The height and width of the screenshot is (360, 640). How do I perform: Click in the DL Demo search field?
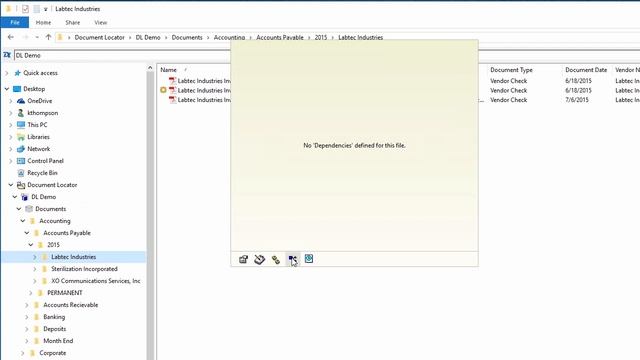coord(122,55)
